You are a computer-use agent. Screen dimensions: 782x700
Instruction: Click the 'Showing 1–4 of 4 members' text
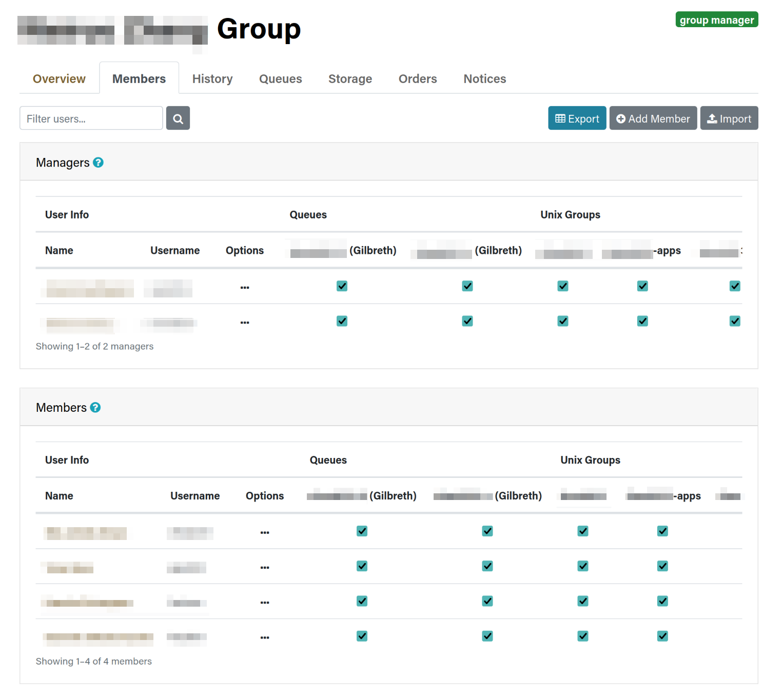94,661
